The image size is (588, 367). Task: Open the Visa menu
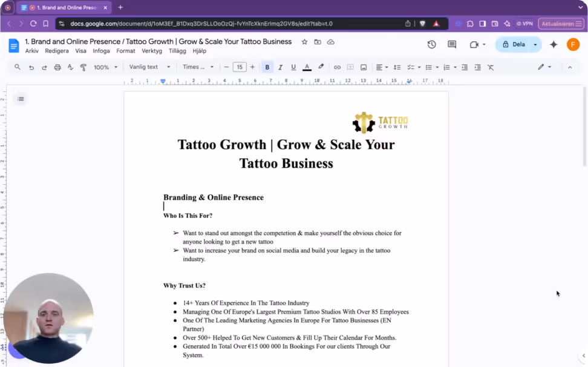coord(80,51)
